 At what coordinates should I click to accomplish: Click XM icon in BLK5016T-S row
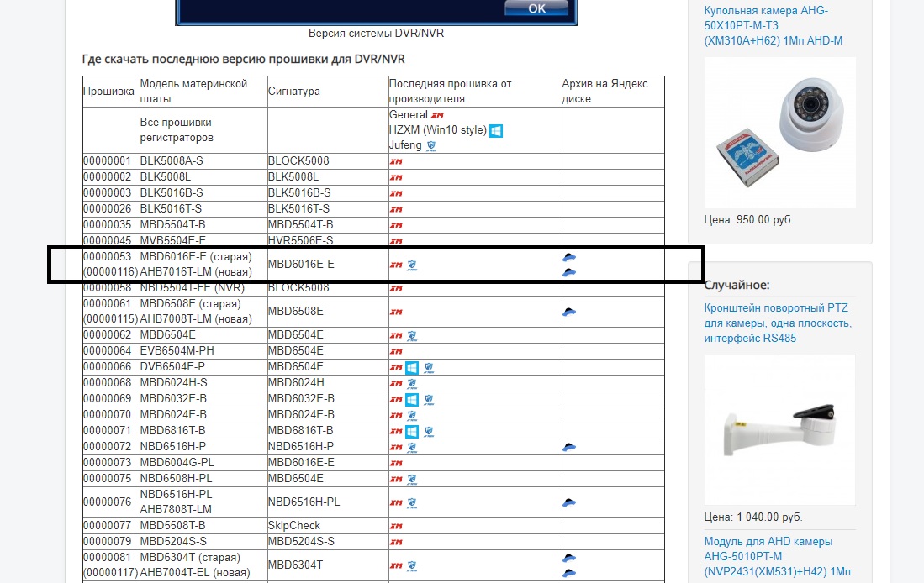pyautogui.click(x=395, y=209)
